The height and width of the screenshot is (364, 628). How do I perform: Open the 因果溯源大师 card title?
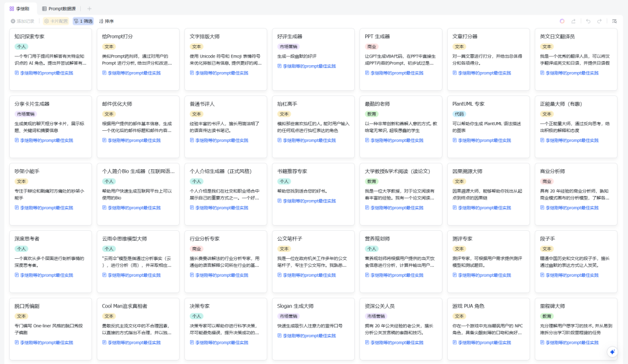468,171
